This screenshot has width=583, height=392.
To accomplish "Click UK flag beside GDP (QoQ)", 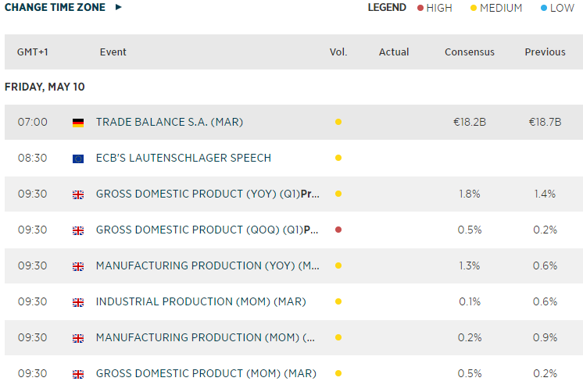I will [78, 230].
